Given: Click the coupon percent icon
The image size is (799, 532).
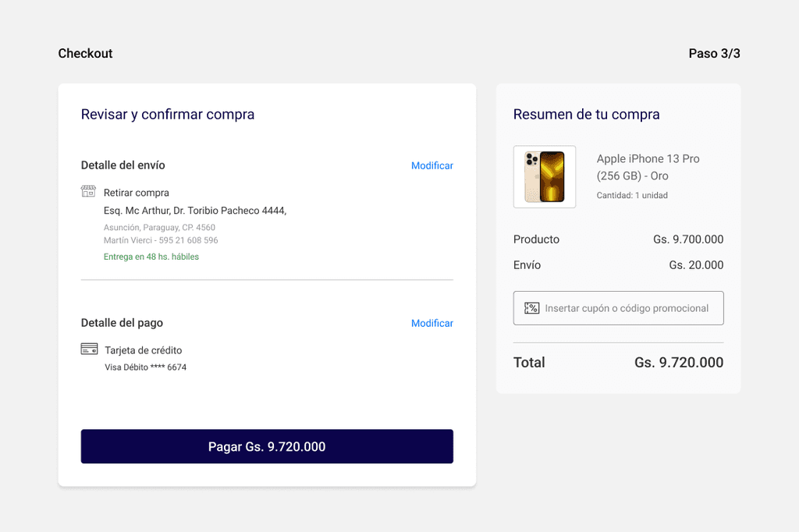Looking at the screenshot, I should [x=531, y=308].
